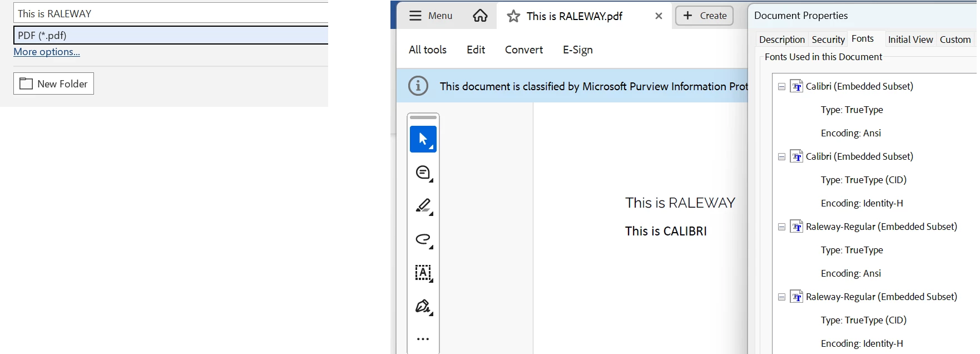Choose the Select arrow tool
The height and width of the screenshot is (354, 980).
[423, 139]
